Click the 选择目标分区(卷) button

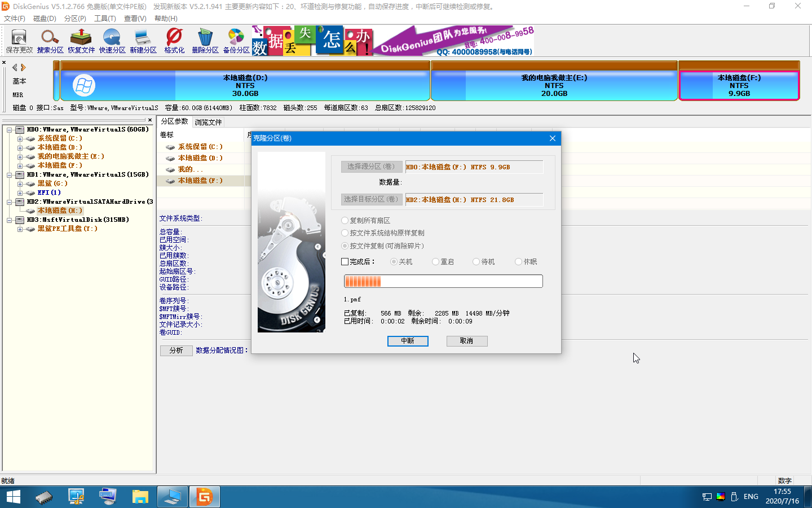(372, 199)
